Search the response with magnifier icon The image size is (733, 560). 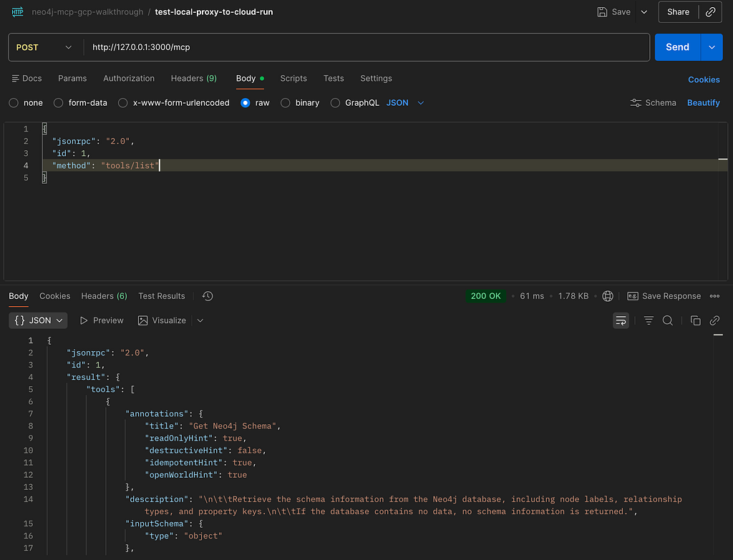tap(668, 320)
